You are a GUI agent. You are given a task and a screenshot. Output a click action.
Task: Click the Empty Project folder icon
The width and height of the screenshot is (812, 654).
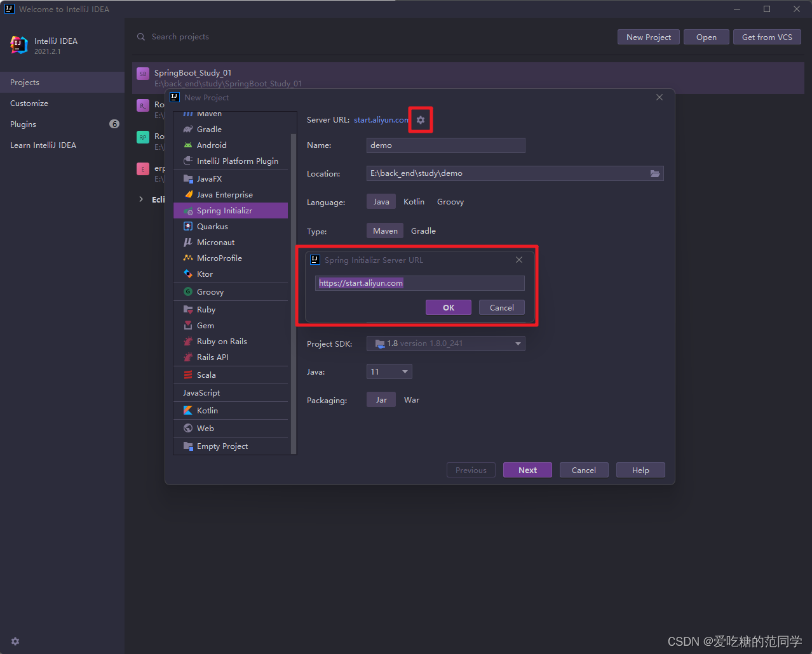[x=188, y=446]
